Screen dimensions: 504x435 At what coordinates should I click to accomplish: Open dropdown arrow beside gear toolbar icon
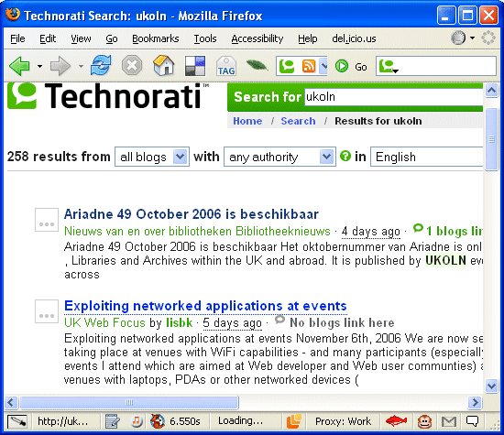[x=472, y=38]
